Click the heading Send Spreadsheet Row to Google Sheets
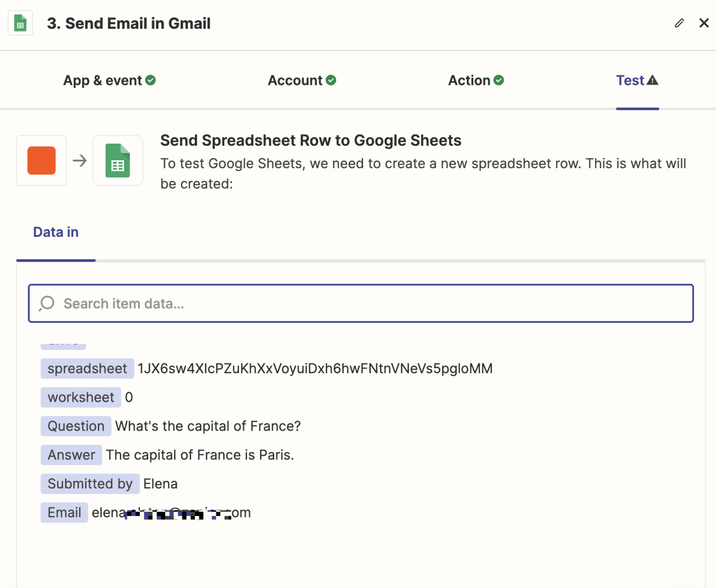Viewport: 716px width, 588px height. 311,140
